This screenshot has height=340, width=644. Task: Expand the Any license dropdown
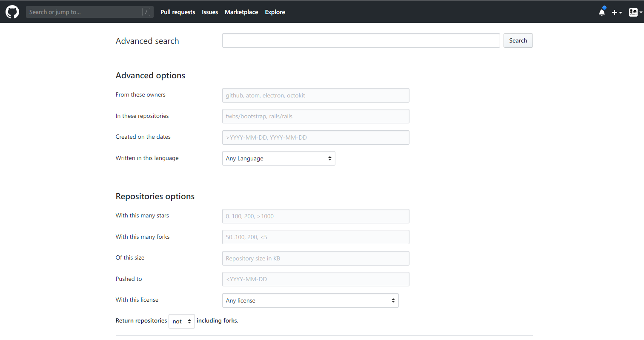(x=310, y=300)
